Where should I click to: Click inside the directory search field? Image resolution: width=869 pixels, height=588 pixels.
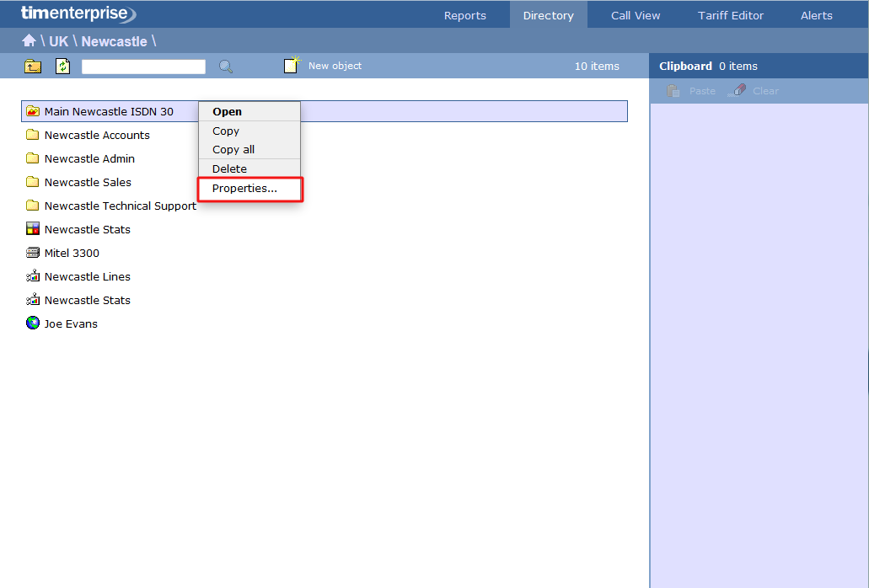(x=143, y=67)
